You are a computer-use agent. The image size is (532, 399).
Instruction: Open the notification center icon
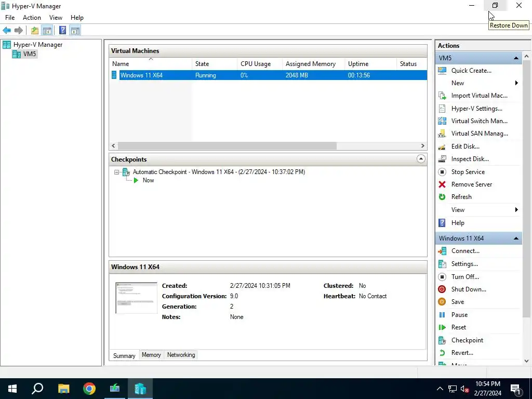[515, 389]
